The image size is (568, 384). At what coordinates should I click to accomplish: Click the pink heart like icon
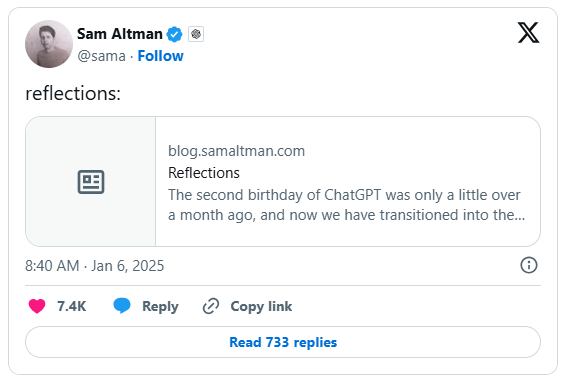pyautogui.click(x=37, y=306)
